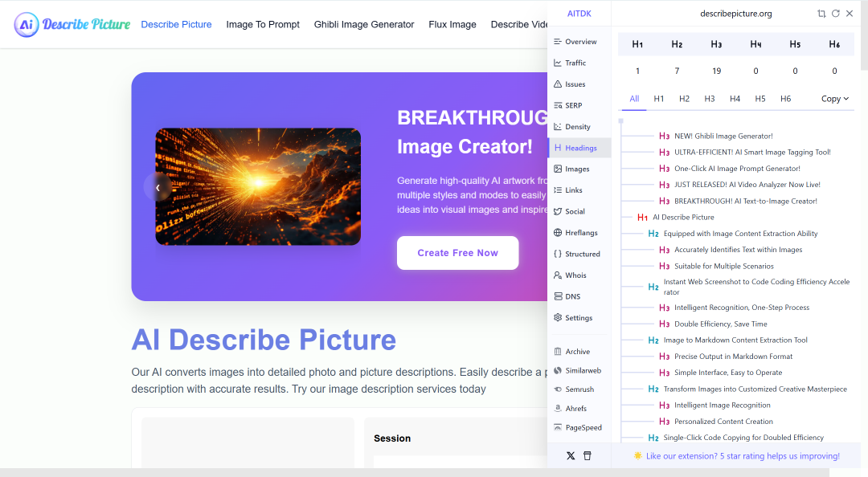Click the Describe Picture site logo
The width and height of the screenshot is (868, 477).
point(72,24)
